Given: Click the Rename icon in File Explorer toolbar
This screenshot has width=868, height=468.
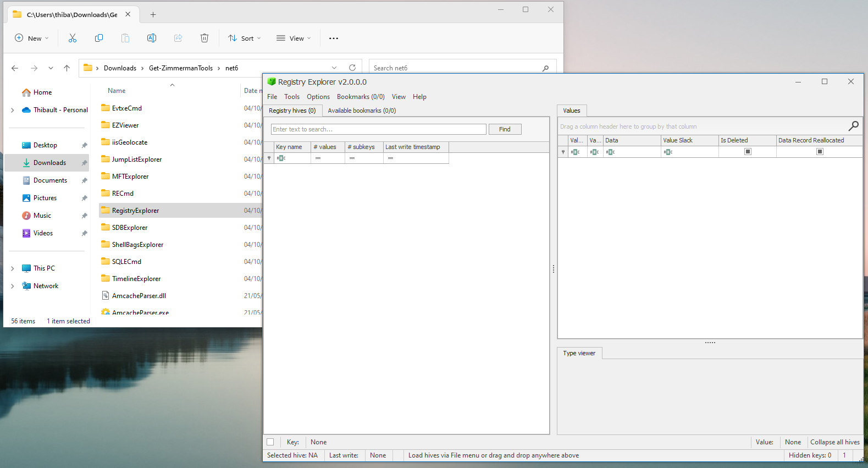Looking at the screenshot, I should pyautogui.click(x=152, y=38).
